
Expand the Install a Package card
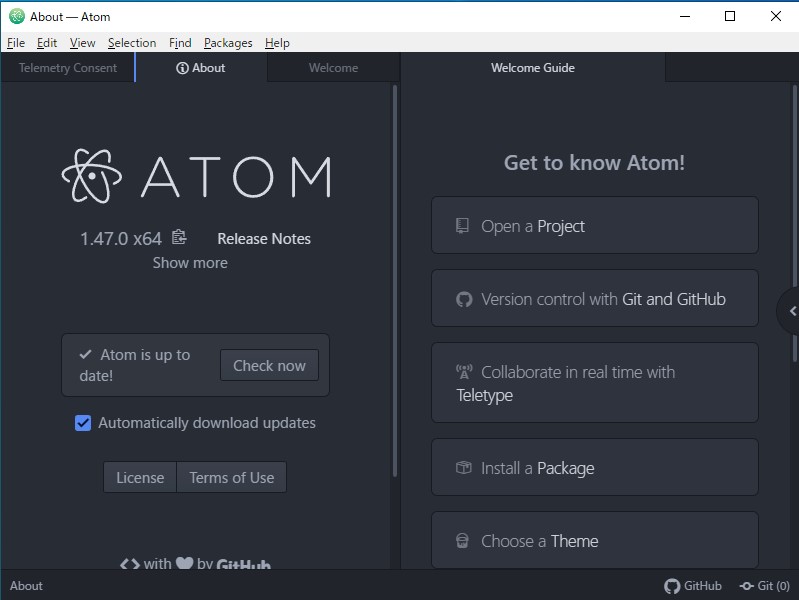tap(595, 467)
